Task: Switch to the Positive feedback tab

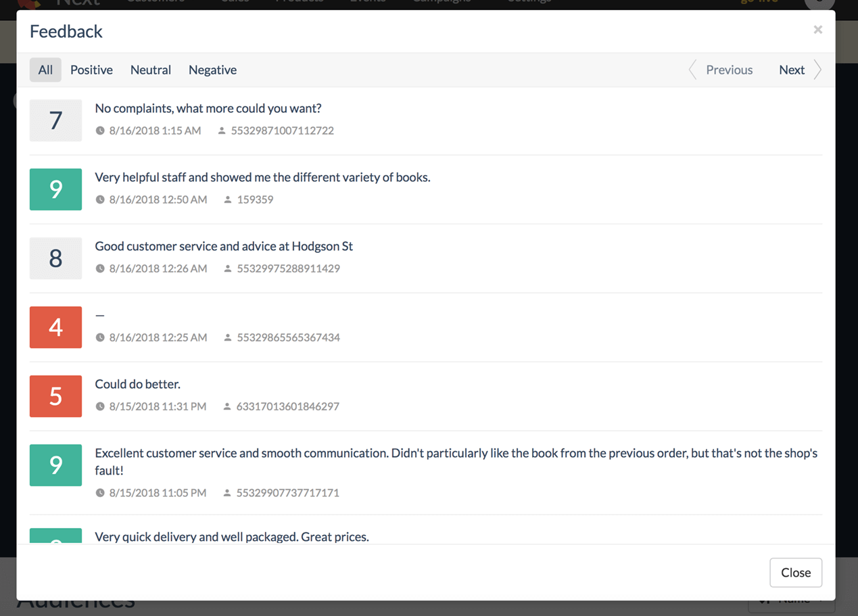Action: point(91,70)
